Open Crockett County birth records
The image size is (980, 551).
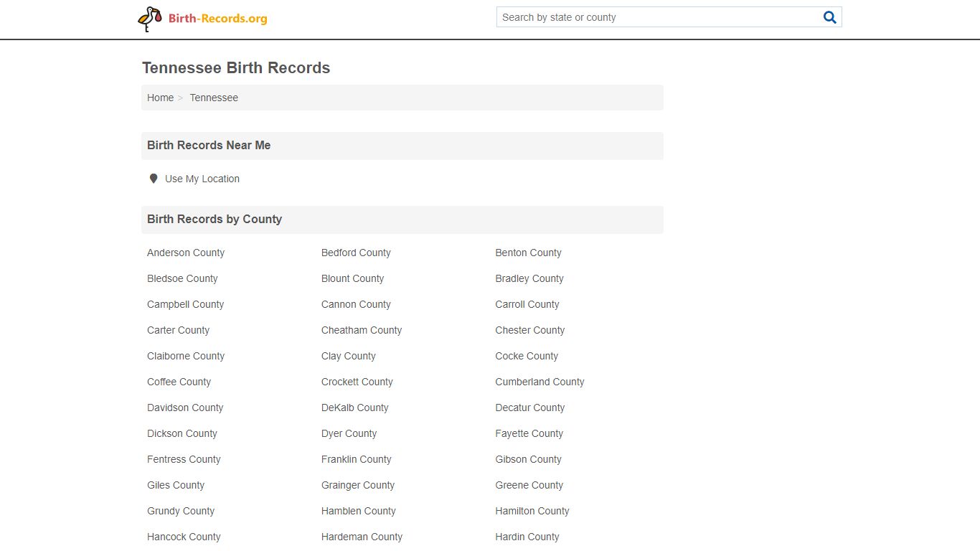[x=357, y=382]
